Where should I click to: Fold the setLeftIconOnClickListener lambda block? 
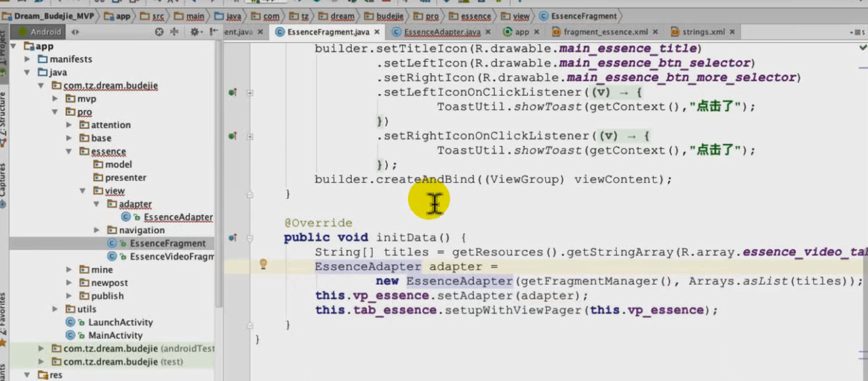click(250, 92)
